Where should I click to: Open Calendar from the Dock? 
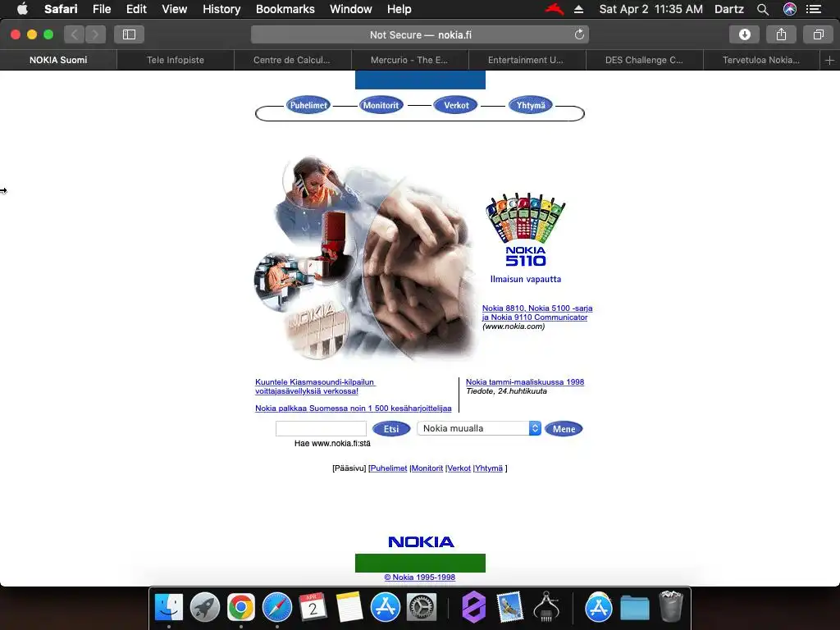click(313, 607)
